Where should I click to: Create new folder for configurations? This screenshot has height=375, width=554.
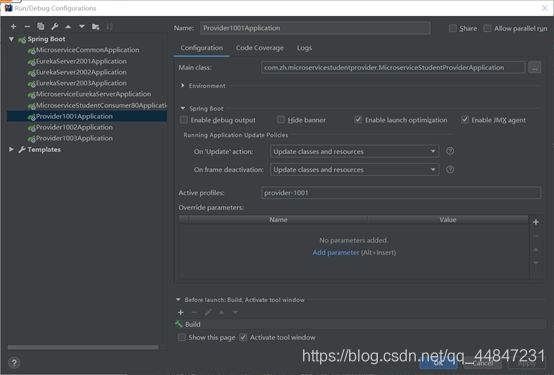(95, 27)
